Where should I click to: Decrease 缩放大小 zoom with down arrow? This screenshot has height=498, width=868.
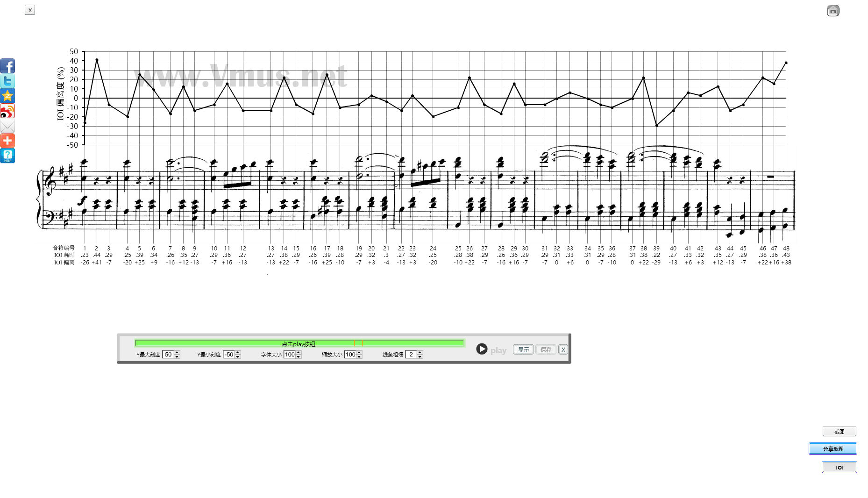tap(359, 357)
